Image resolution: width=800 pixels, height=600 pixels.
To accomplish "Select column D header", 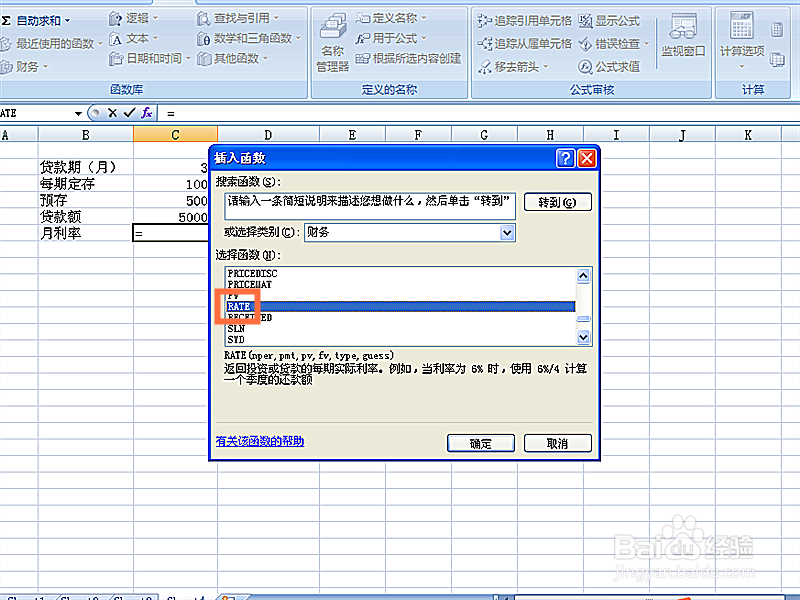I will coord(268,135).
